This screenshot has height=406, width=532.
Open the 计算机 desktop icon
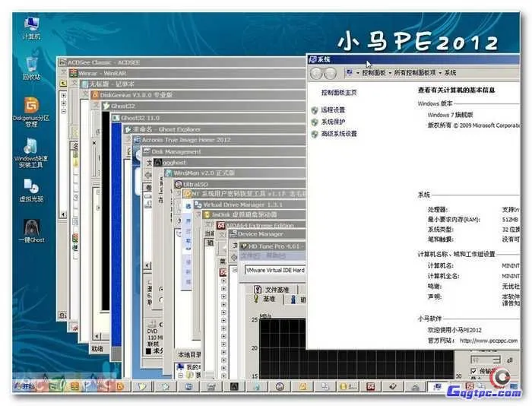31,29
